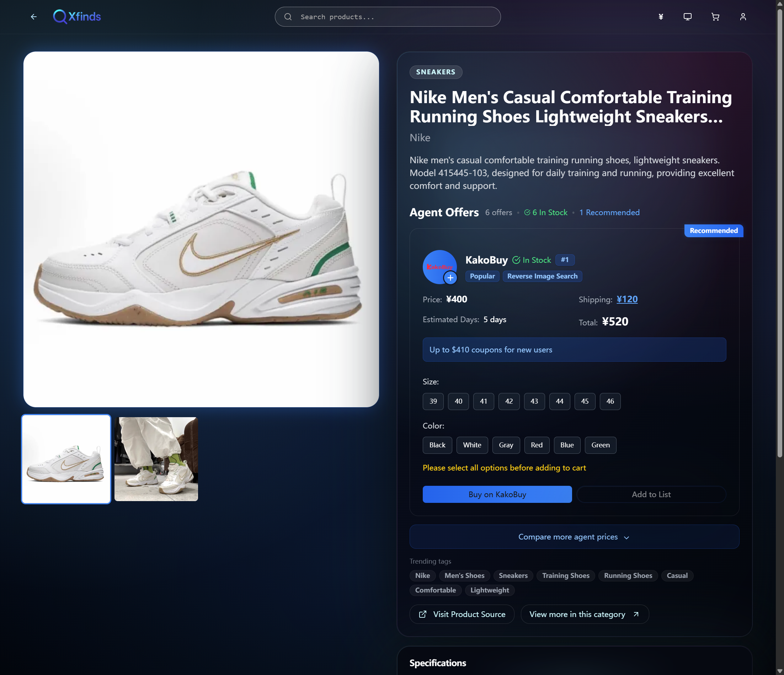Click the Popular badge on KakoBuy
The height and width of the screenshot is (675, 784).
pos(482,276)
